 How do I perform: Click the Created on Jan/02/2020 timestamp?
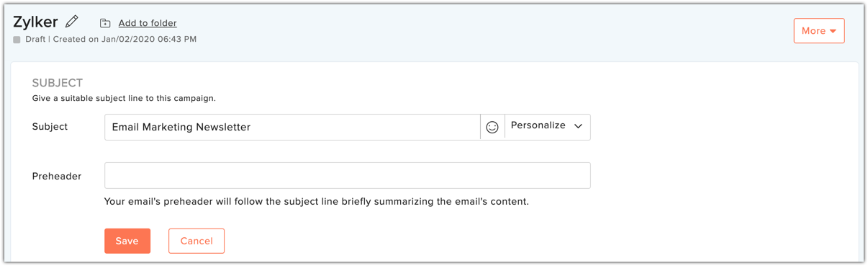coord(125,39)
